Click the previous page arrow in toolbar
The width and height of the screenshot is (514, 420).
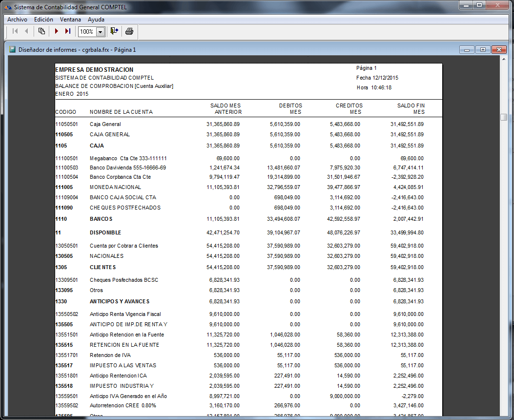click(26, 31)
